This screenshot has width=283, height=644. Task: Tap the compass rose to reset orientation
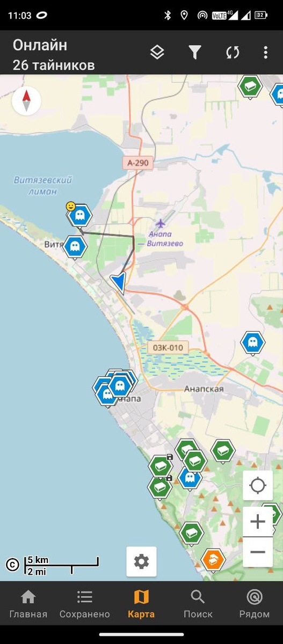coord(26,100)
